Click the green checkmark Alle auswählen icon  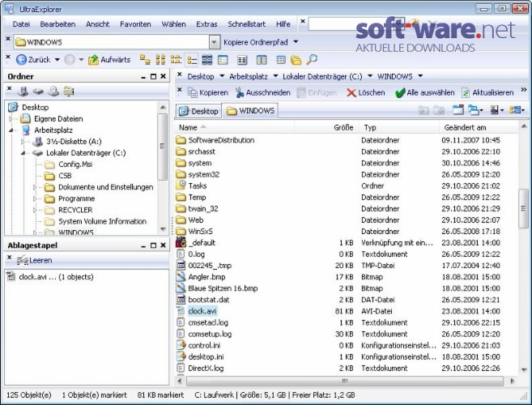coord(400,92)
